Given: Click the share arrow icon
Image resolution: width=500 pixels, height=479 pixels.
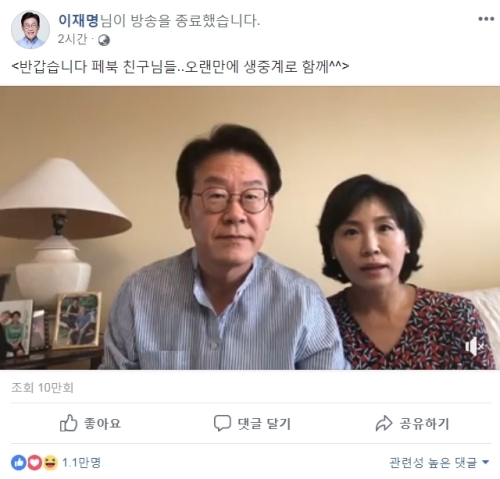Looking at the screenshot, I should 384,423.
